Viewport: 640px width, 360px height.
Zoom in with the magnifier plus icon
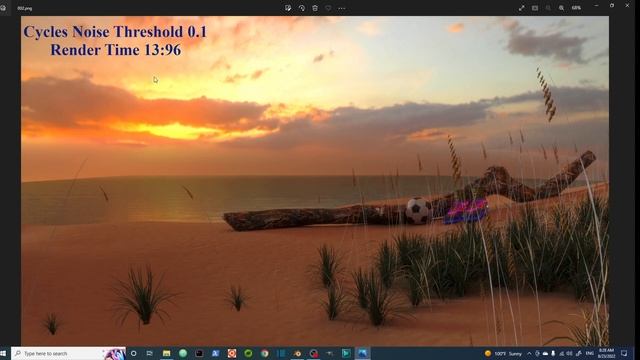tap(562, 8)
